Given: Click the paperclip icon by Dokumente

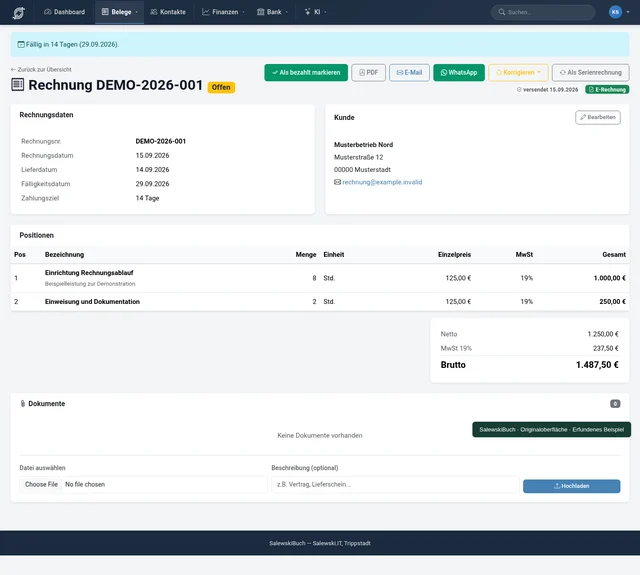Looking at the screenshot, I should pyautogui.click(x=23, y=404).
